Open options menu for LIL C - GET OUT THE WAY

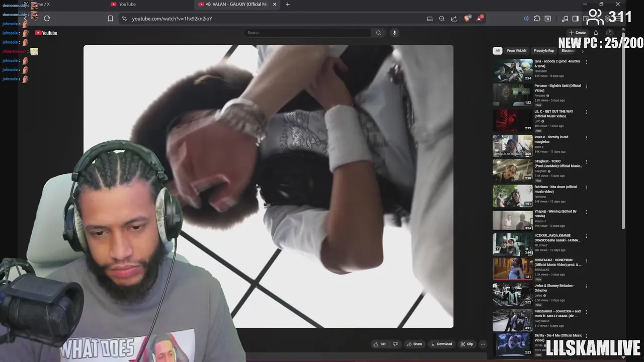click(586, 112)
